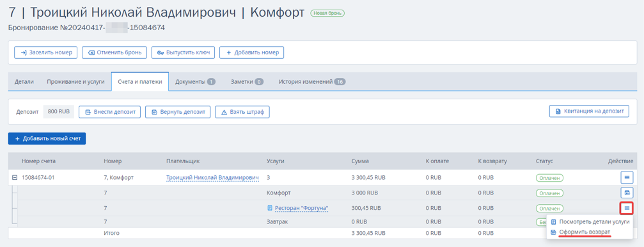Click refund icon in Комфорт row
Image resolution: width=644 pixels, height=247 pixels.
pos(627,193)
